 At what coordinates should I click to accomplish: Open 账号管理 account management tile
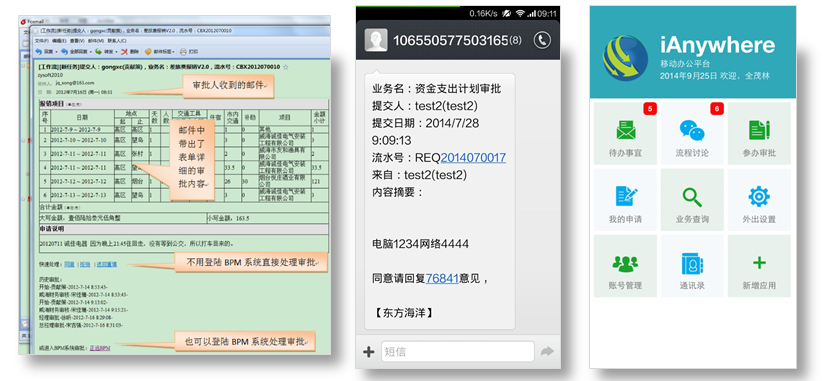pos(625,266)
